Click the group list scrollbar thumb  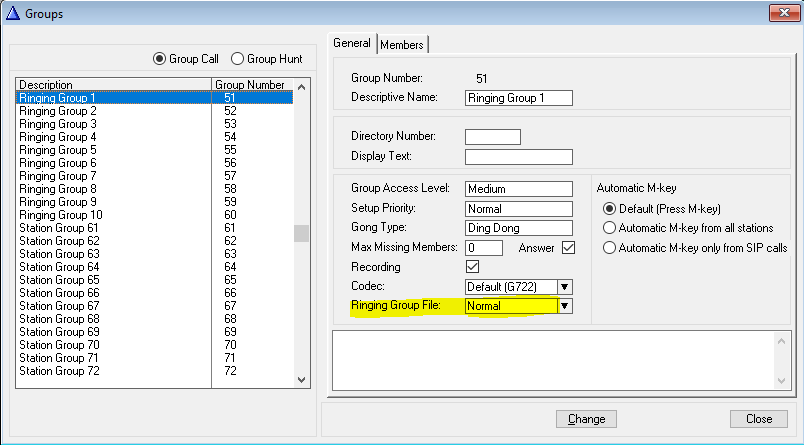click(x=302, y=233)
